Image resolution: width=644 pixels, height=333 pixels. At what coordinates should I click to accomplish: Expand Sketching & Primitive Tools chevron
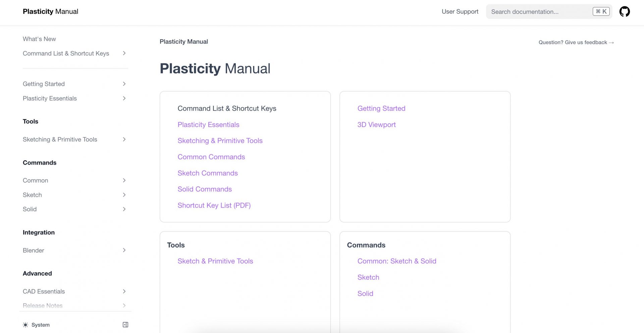(124, 140)
